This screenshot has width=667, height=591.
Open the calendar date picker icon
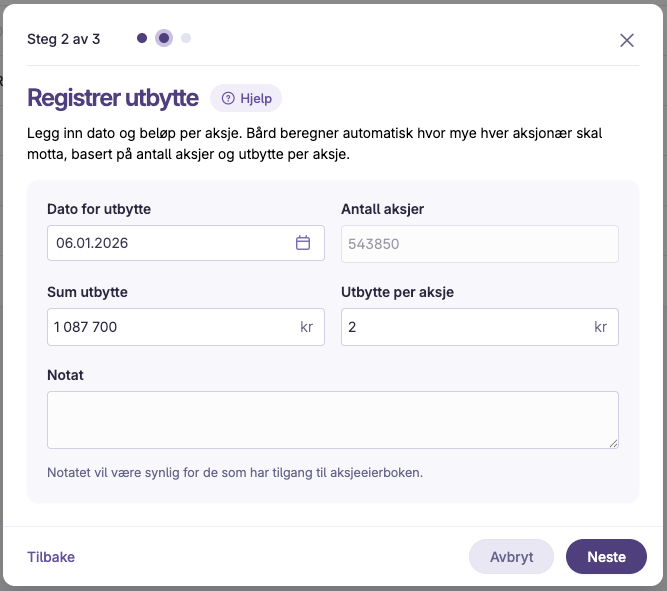(303, 243)
